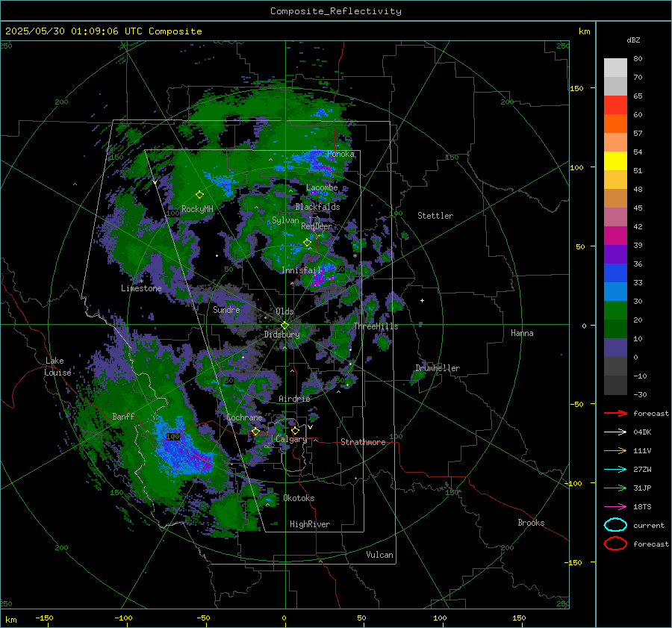
Task: Click the red forecast arrow in legend
Action: [x=615, y=413]
